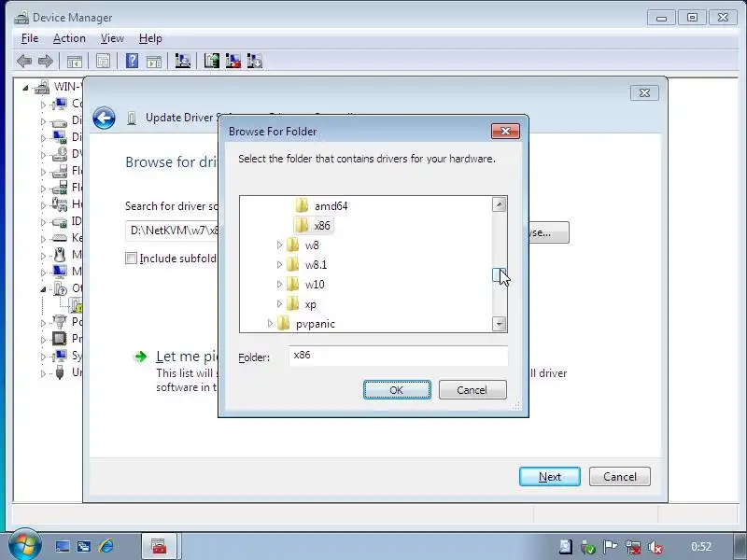
Task: Expand the w10 folder
Action: [x=279, y=285]
